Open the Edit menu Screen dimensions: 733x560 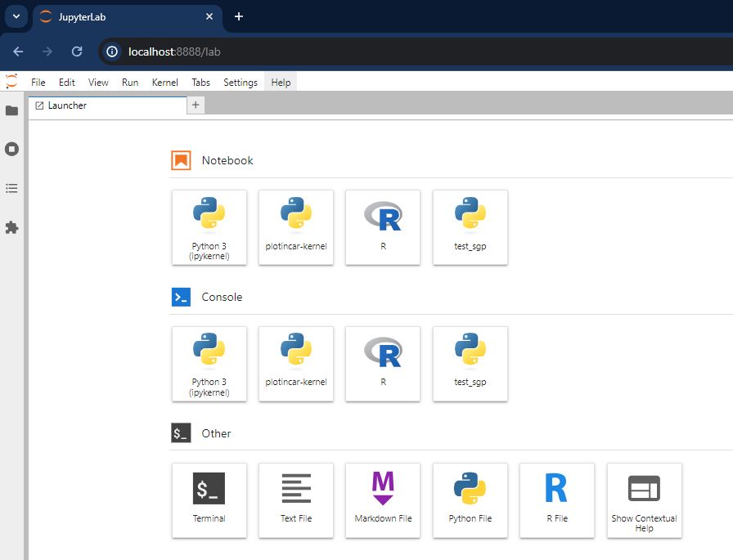(67, 83)
